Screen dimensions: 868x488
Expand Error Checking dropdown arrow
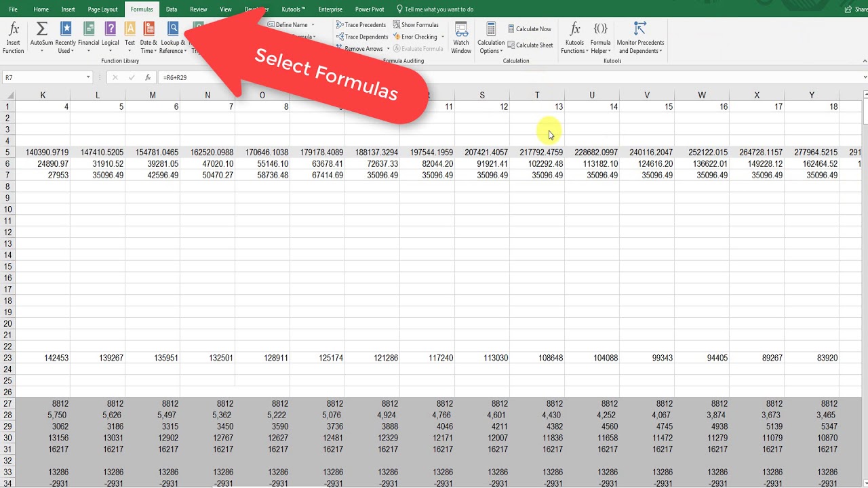[x=443, y=37]
